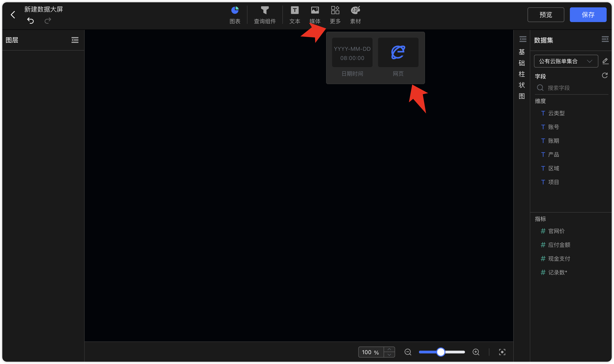Collapse the 图层 layers panel
614x364 pixels.
coord(75,40)
